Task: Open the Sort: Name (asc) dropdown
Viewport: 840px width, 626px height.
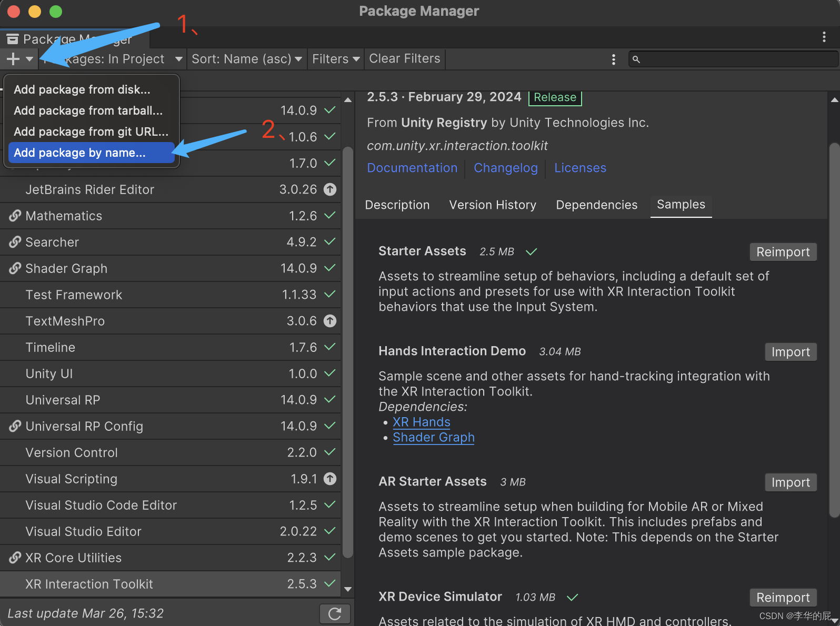Action: click(x=246, y=59)
